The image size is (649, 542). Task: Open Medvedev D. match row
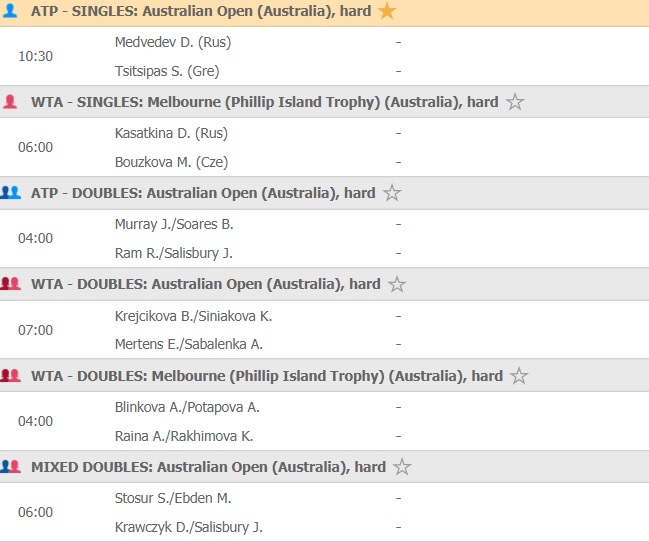coord(172,42)
